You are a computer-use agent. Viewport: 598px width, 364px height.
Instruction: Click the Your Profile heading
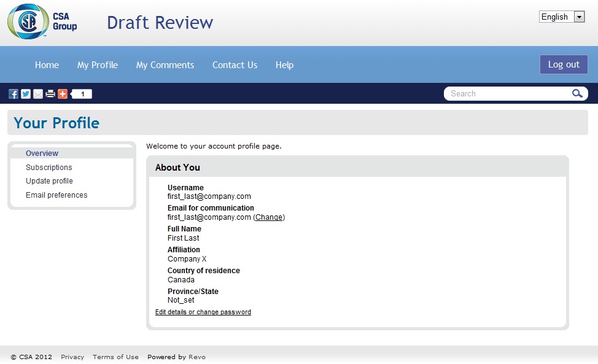coord(56,123)
